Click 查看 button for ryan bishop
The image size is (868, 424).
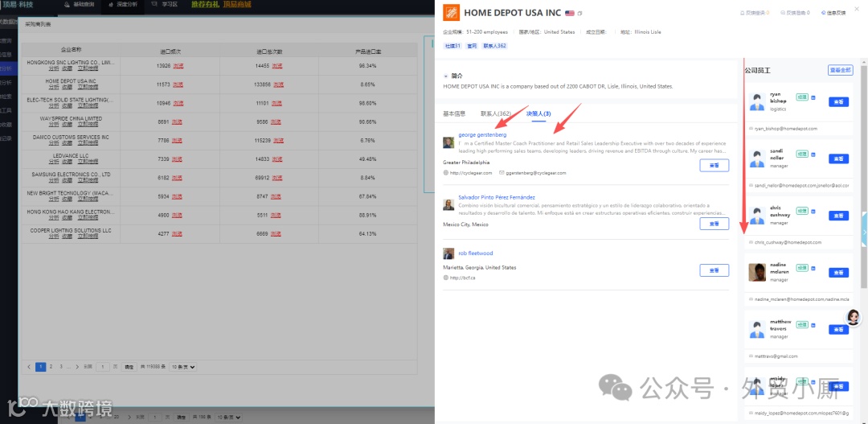coord(838,102)
